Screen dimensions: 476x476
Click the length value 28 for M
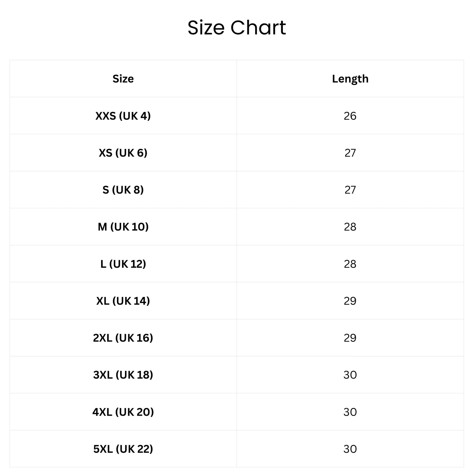(x=350, y=227)
